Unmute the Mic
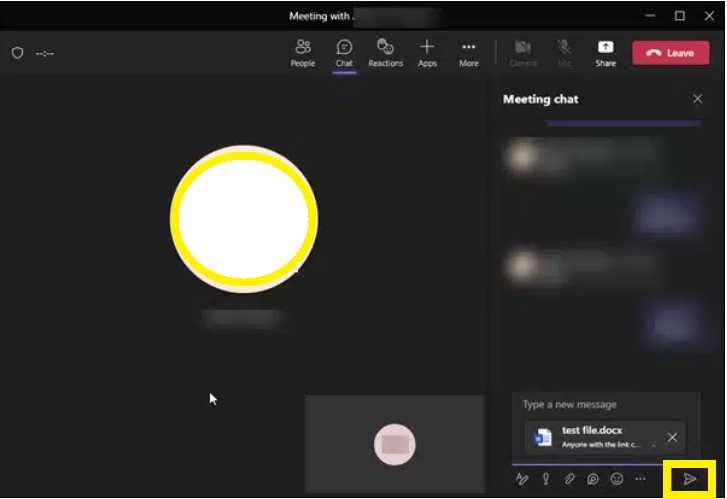 (x=565, y=53)
